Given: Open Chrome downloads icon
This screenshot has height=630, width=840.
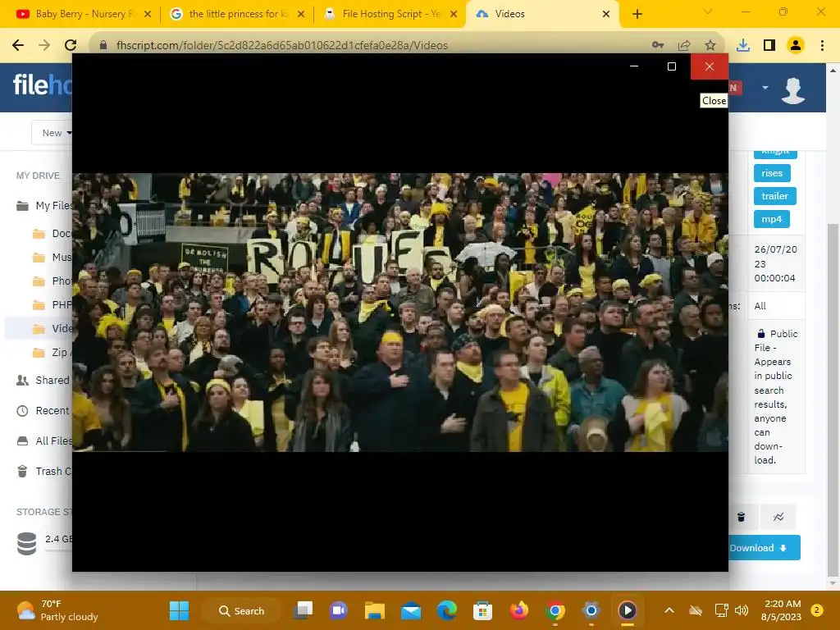Looking at the screenshot, I should pyautogui.click(x=743, y=45).
